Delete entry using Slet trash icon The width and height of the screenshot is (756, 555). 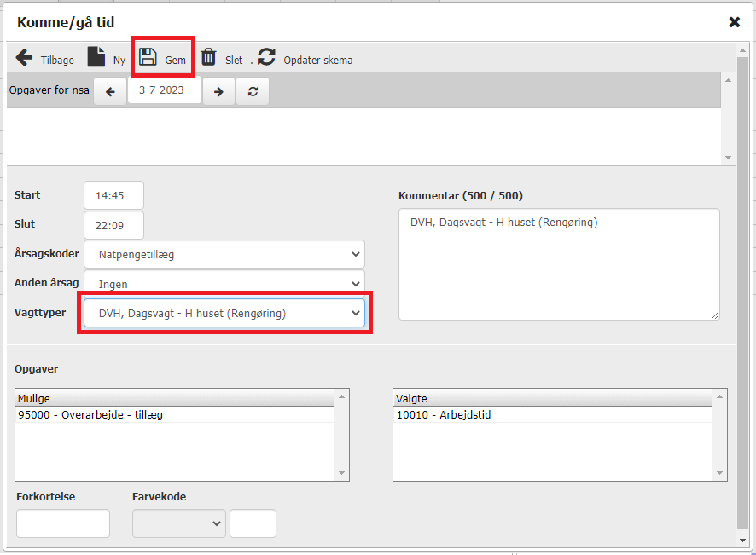209,58
